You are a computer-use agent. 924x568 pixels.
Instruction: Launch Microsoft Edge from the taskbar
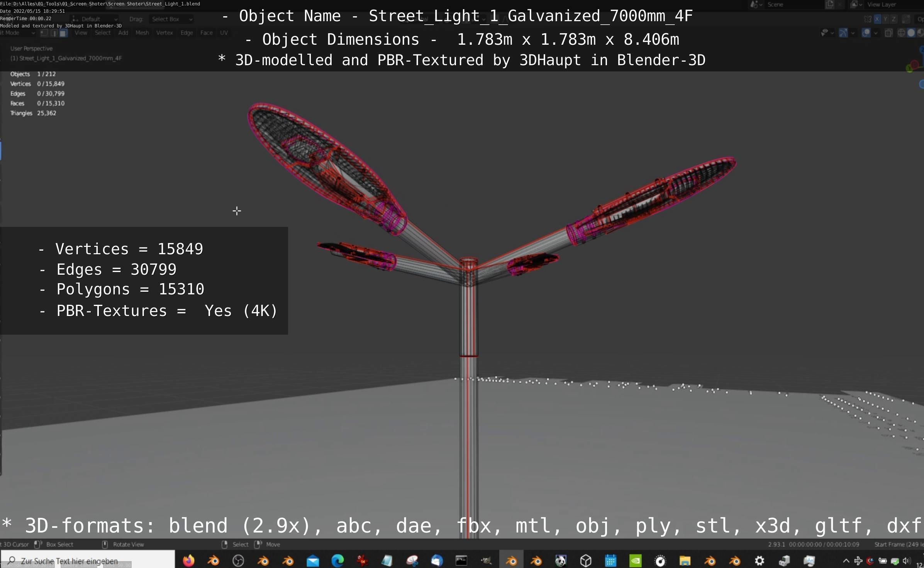point(337,560)
